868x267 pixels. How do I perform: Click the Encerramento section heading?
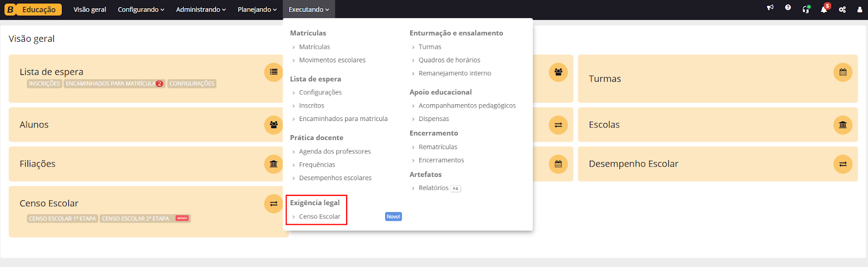tap(433, 133)
